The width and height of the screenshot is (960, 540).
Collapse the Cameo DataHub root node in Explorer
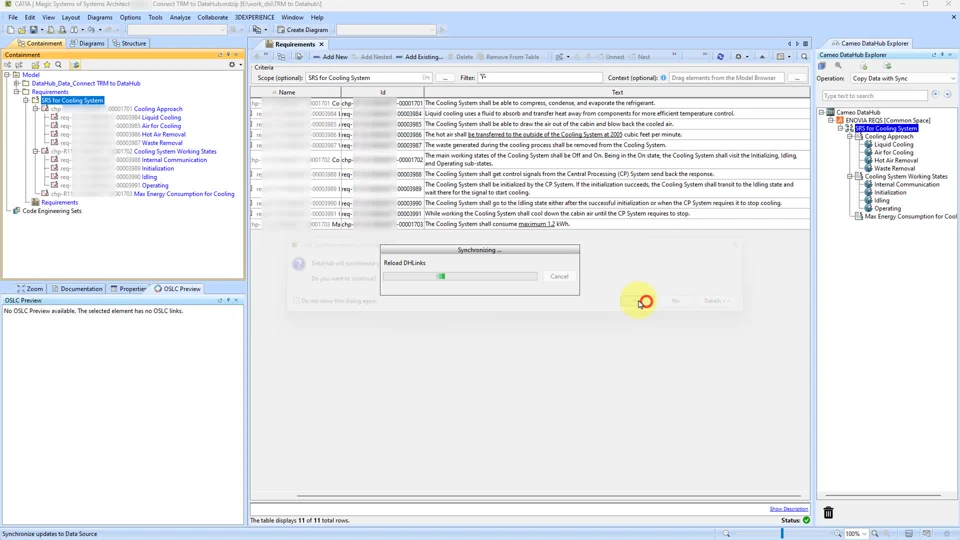(822, 113)
